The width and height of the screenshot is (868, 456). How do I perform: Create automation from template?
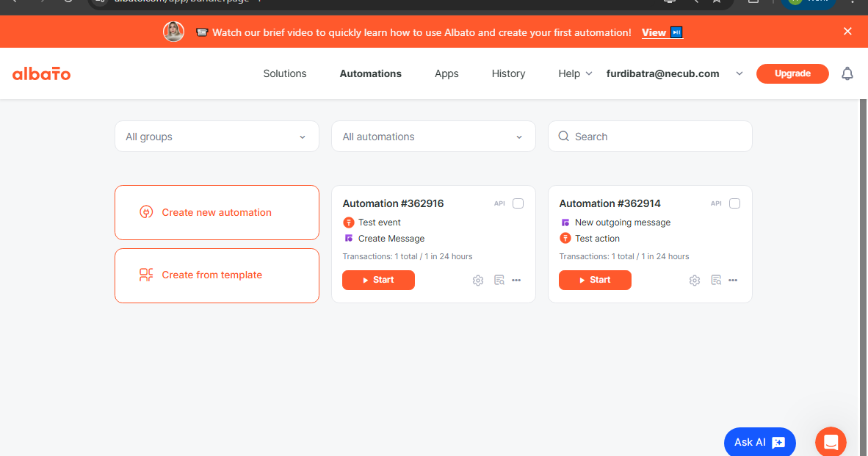tap(217, 275)
